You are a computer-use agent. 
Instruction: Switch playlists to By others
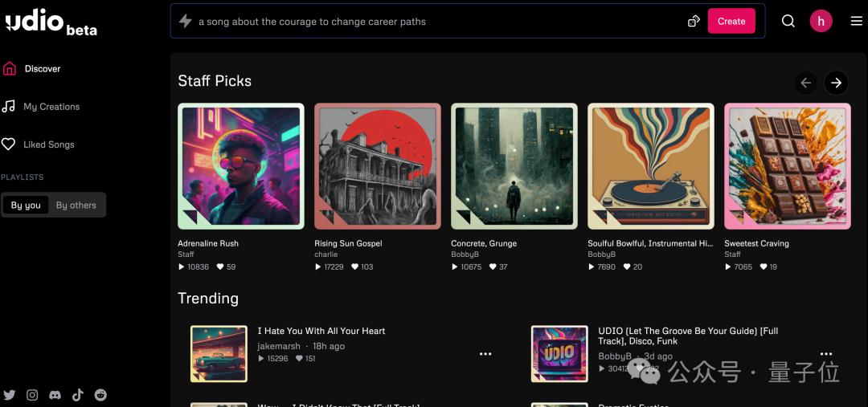point(76,206)
